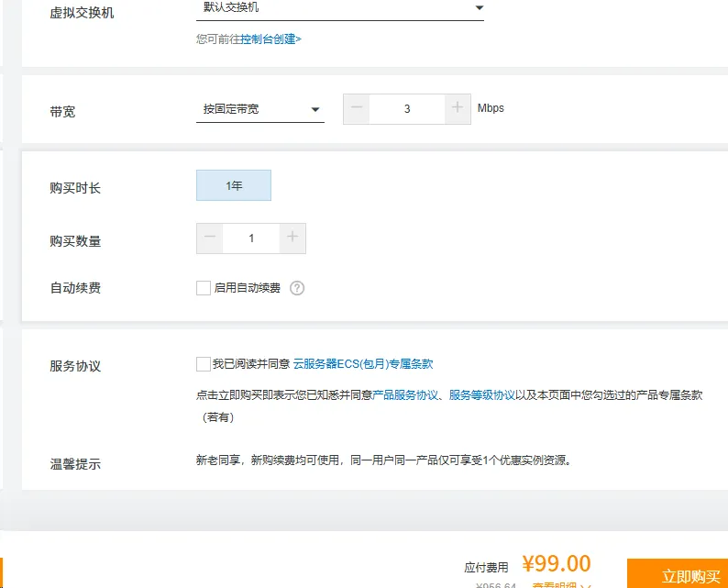The width and height of the screenshot is (728, 588).
Task: Open the 服务等级协议 link
Action: [x=482, y=395]
